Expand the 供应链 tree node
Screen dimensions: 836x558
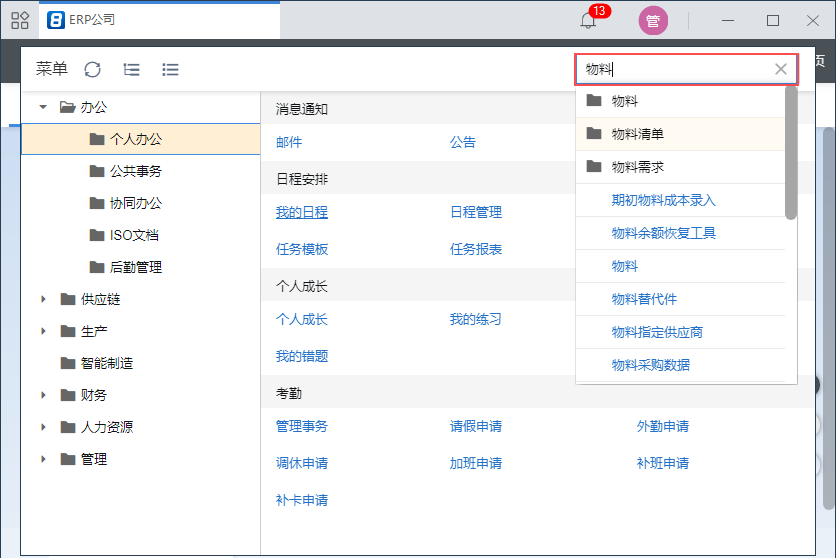43,299
